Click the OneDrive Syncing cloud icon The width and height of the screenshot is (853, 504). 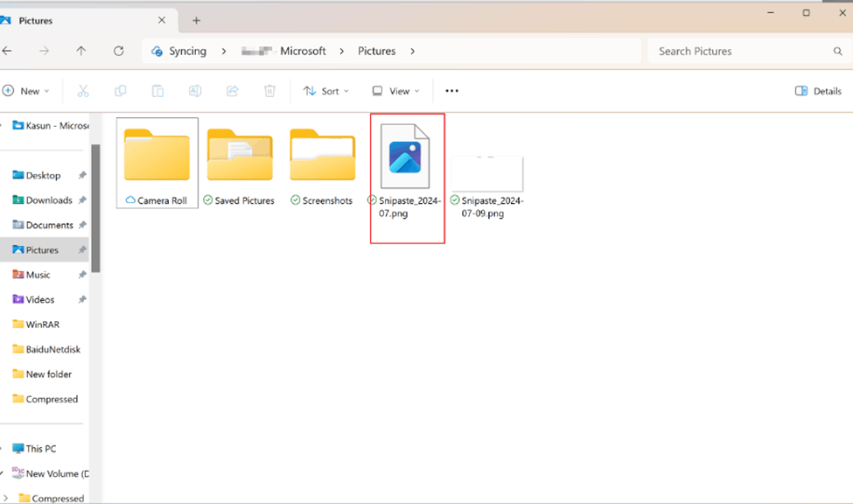tap(157, 51)
